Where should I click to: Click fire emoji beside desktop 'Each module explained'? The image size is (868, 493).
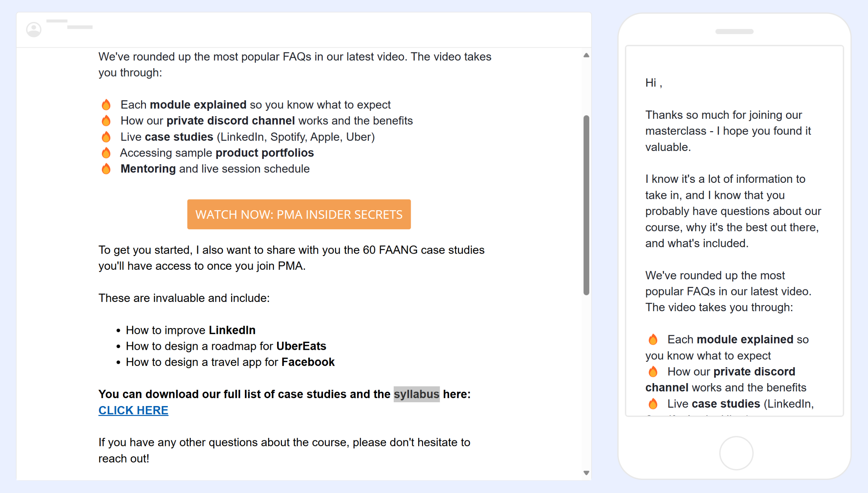[x=106, y=105]
